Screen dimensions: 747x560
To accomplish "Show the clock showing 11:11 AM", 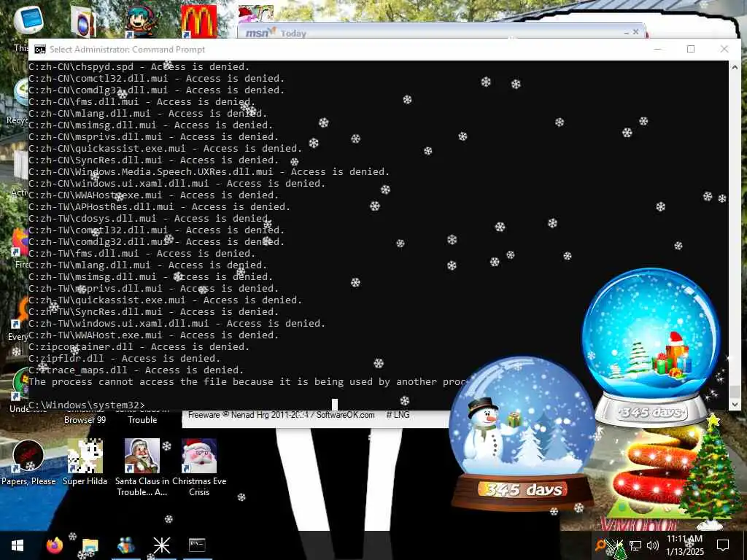I will (684, 539).
